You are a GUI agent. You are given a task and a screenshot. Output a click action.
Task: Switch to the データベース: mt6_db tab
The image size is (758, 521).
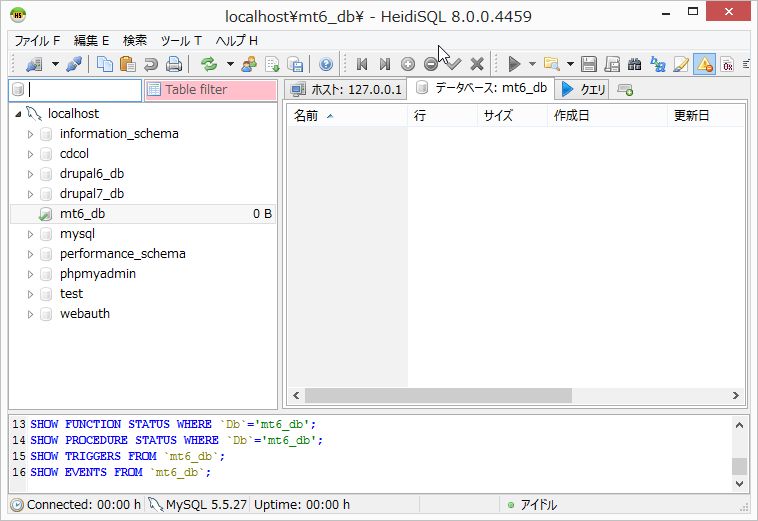tap(481, 88)
